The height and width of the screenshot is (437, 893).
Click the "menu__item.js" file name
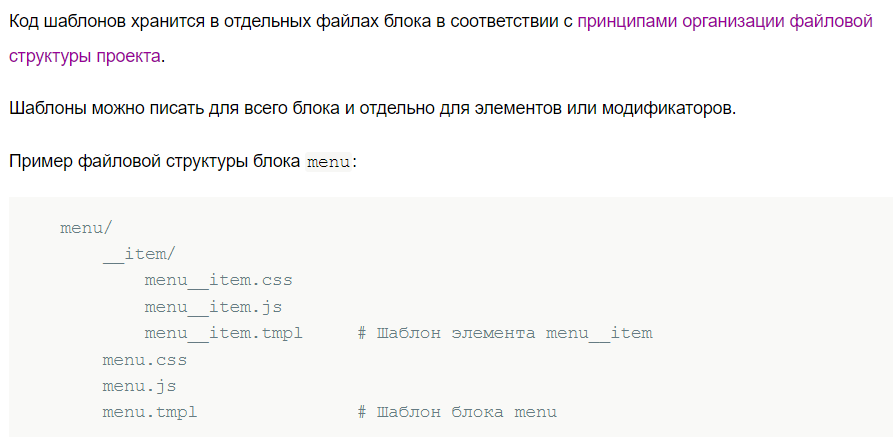pos(214,307)
